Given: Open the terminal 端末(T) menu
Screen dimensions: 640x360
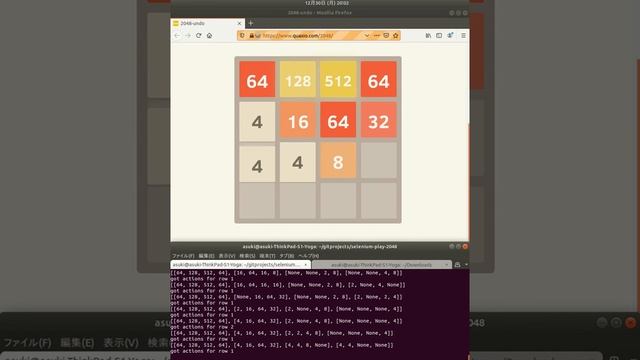Looking at the screenshot, I should click(267, 256).
